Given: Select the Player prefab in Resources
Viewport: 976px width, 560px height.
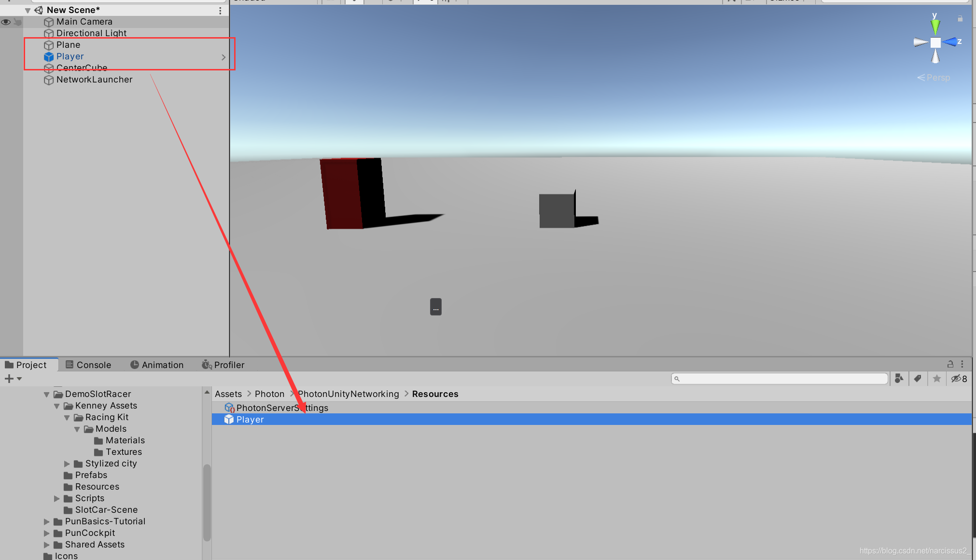Looking at the screenshot, I should point(250,419).
